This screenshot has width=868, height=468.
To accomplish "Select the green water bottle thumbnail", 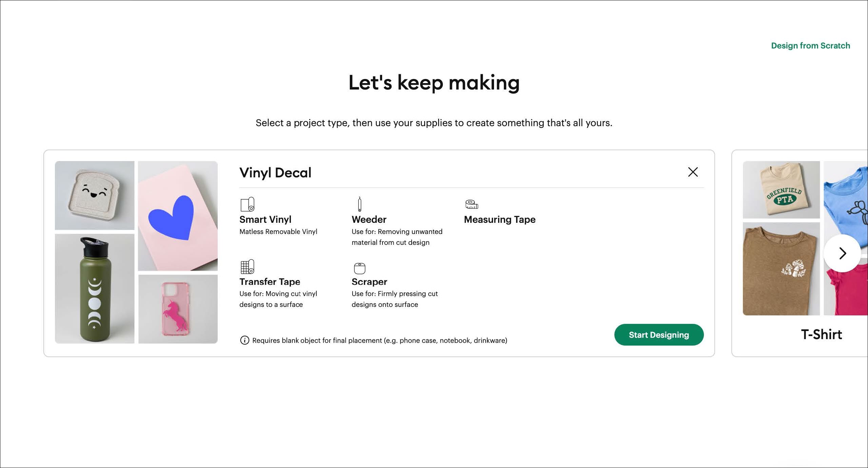I will point(95,289).
